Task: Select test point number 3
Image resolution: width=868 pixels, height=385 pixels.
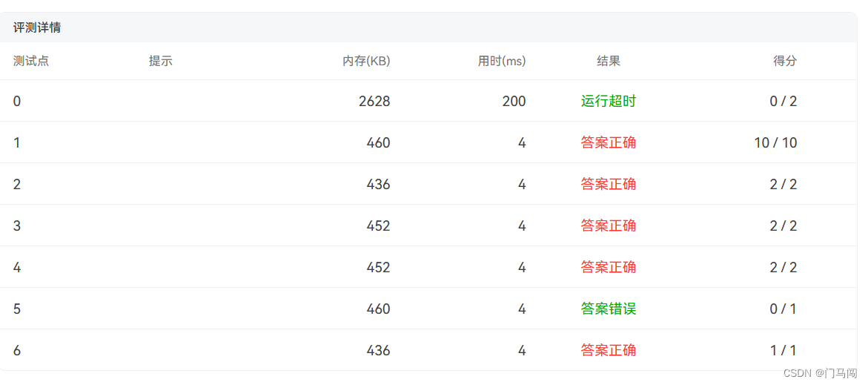Action: pos(17,226)
